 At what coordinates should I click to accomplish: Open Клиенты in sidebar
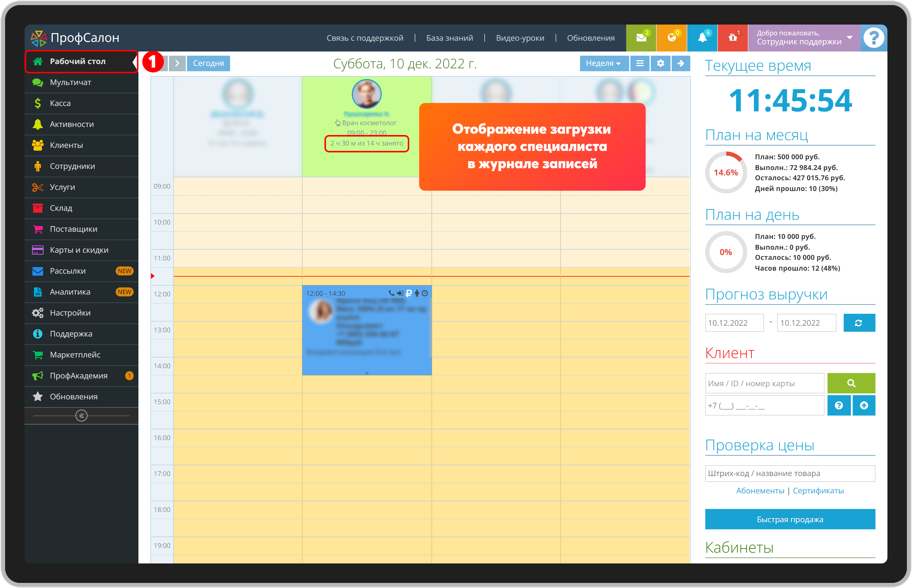[x=81, y=146]
